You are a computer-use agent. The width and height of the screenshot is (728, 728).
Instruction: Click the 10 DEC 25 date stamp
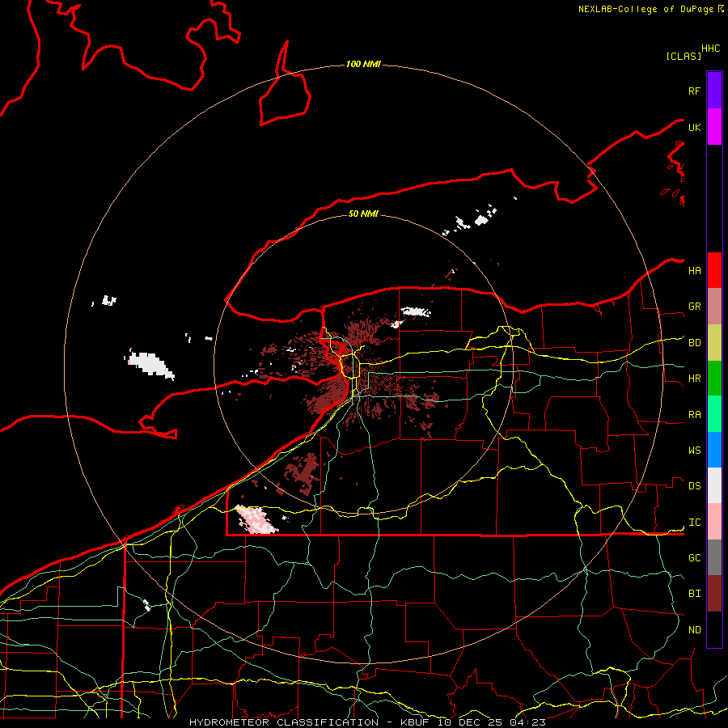pos(471,722)
